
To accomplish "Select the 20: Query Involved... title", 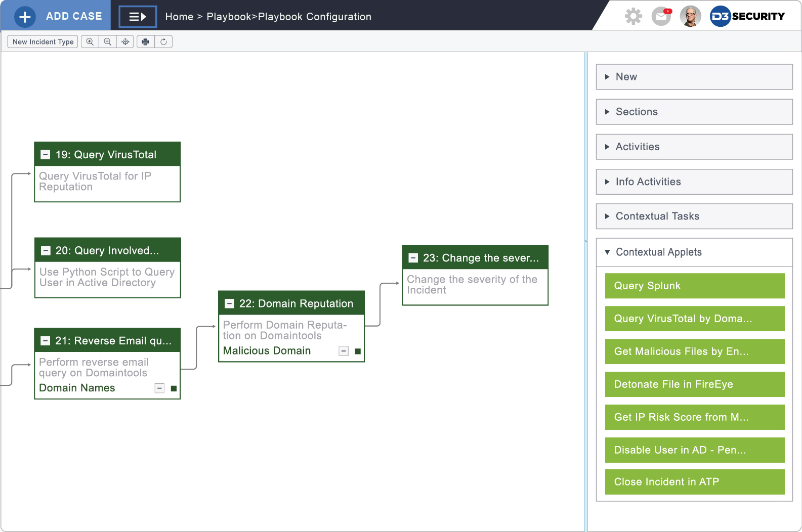I will pos(107,251).
